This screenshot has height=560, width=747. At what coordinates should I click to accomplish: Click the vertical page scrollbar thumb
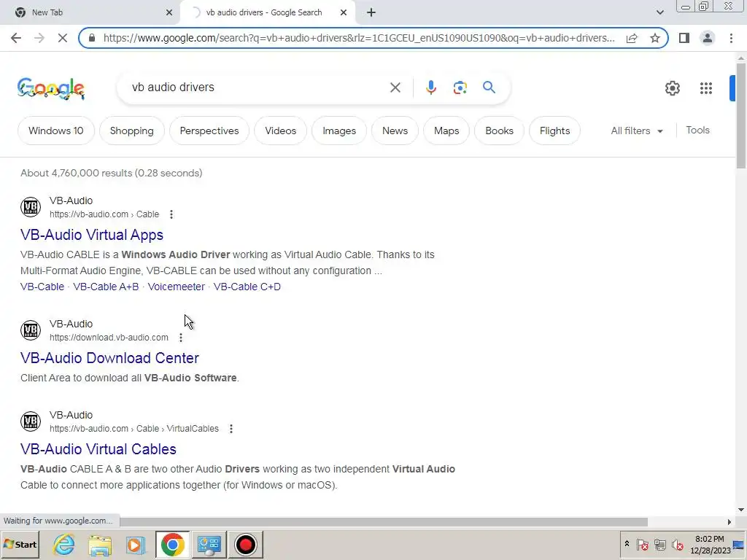point(740,115)
